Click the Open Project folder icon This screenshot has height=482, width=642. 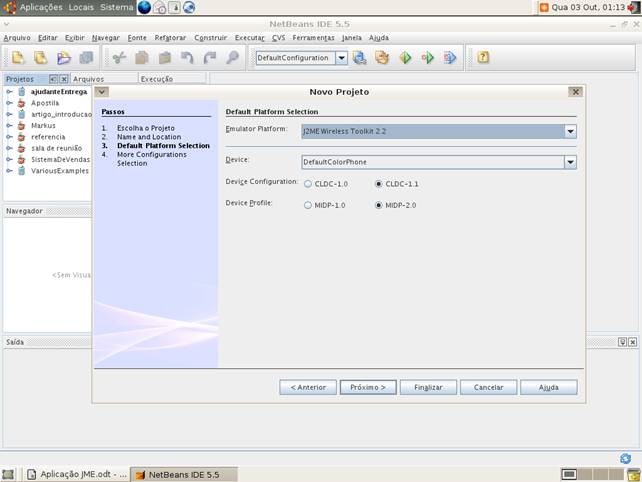click(x=64, y=58)
